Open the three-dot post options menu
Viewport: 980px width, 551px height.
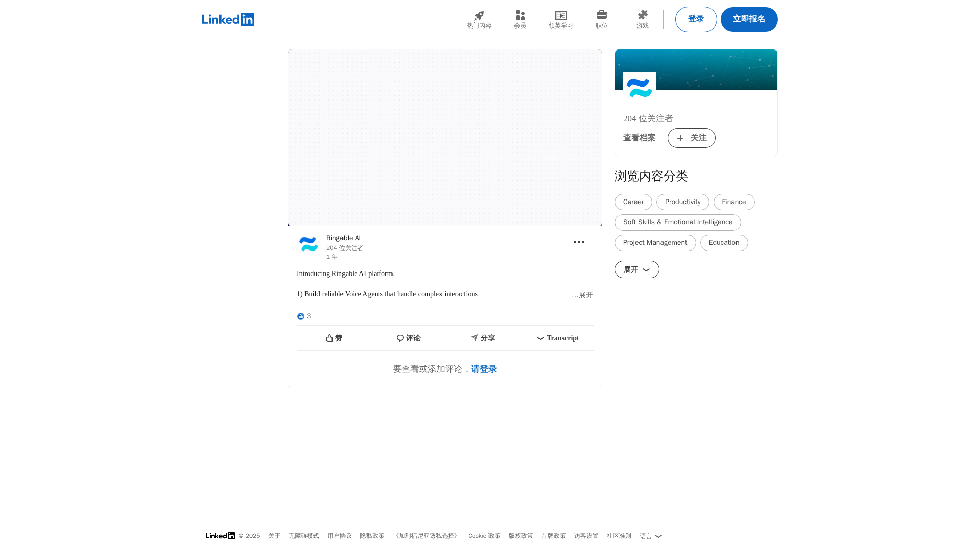(x=578, y=242)
